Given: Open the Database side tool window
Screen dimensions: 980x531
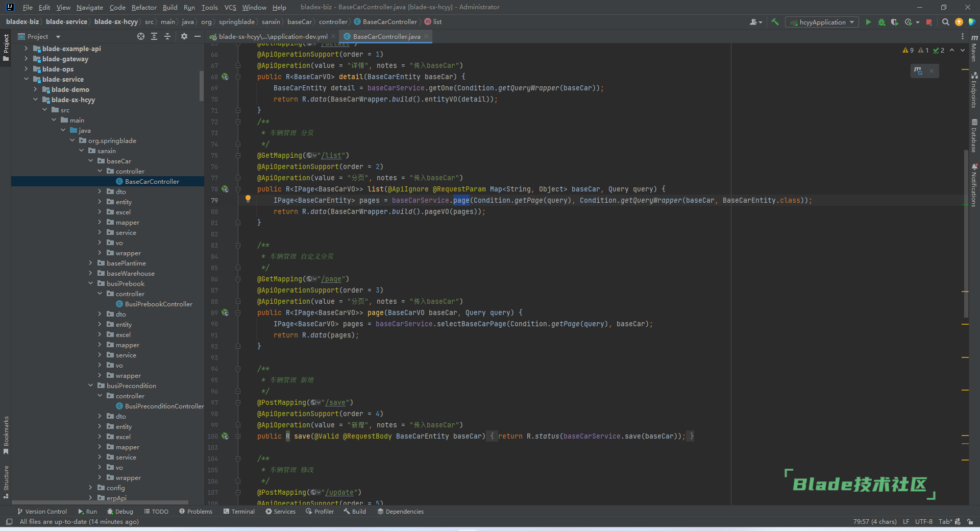Looking at the screenshot, I should tap(974, 135).
